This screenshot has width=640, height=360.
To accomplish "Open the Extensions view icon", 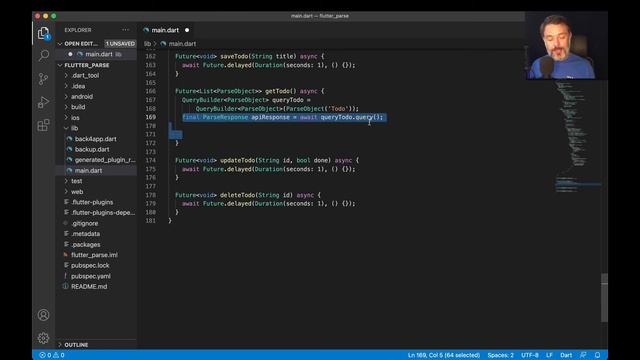I will 43,125.
